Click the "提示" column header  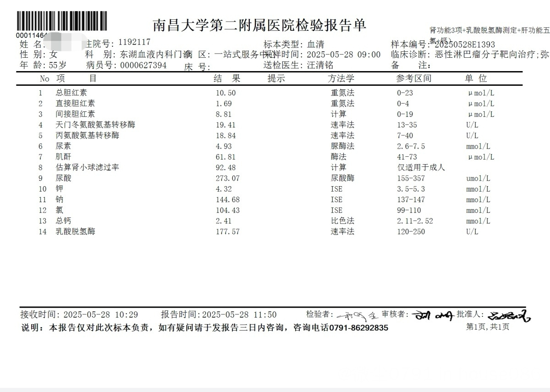point(276,78)
